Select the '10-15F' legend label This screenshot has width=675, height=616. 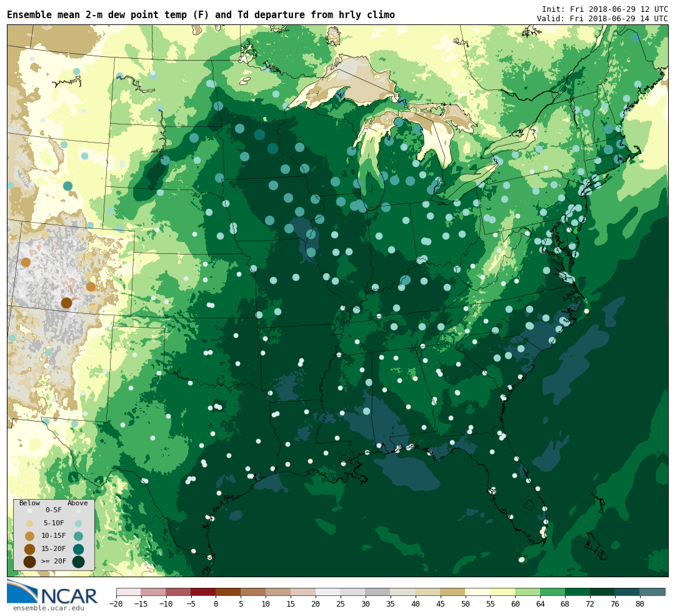pyautogui.click(x=54, y=536)
